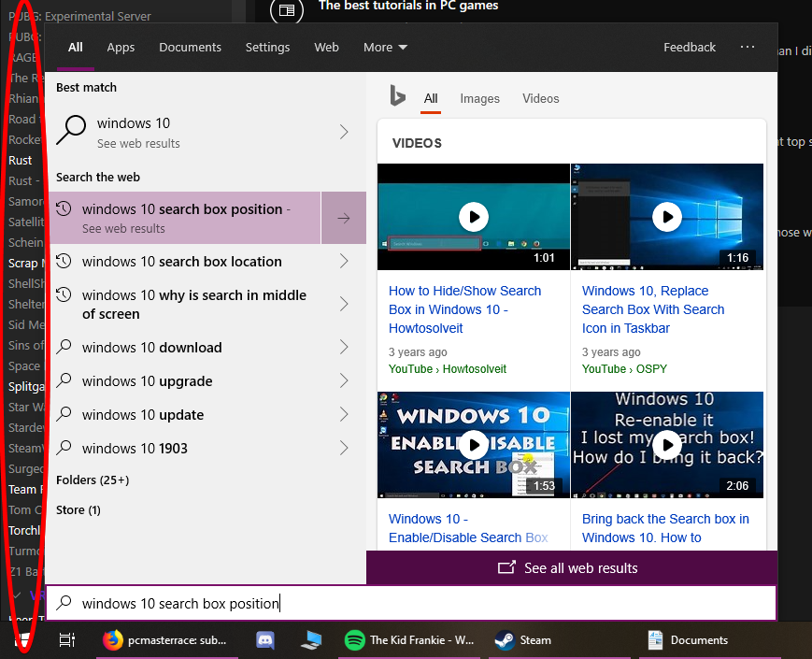This screenshot has width=812, height=659.
Task: Open Bring back the Search box link
Action: pos(665,528)
